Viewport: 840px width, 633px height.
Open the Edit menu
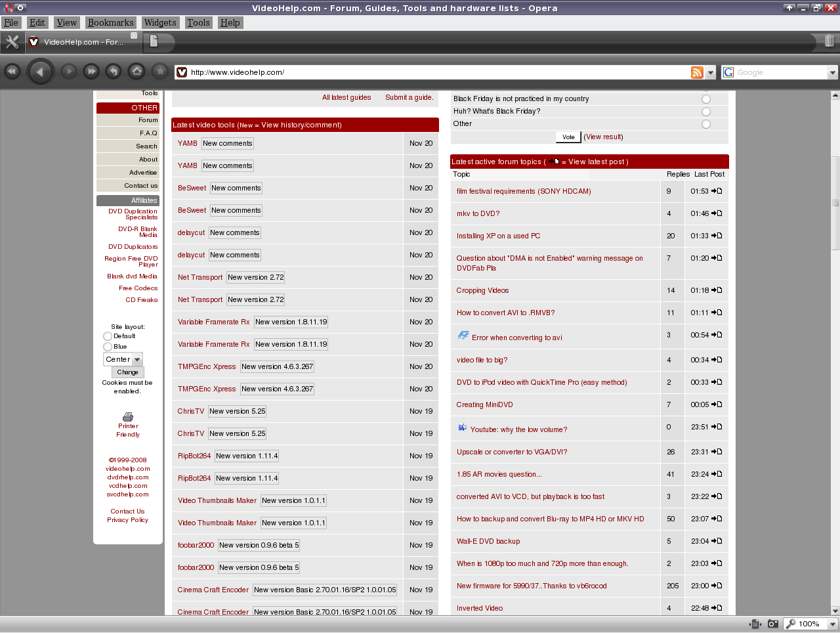click(37, 22)
